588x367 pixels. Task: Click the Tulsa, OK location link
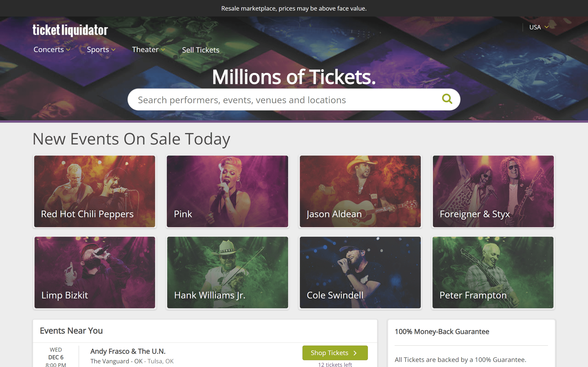161,361
